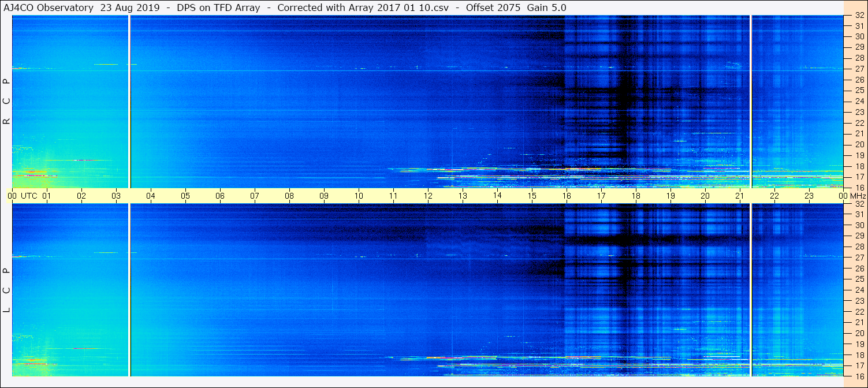Click the LCP panel label on the left
868x388 pixels.
(x=7, y=290)
